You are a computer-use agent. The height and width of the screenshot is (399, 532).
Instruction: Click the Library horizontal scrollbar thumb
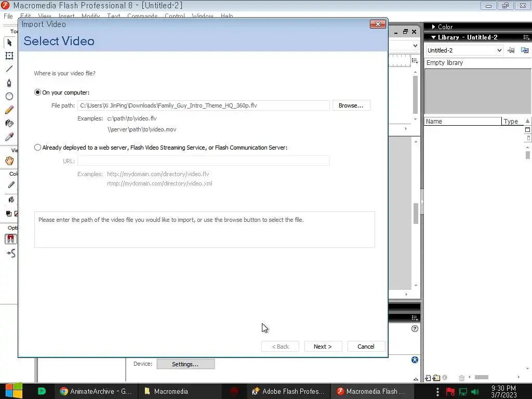click(x=482, y=377)
